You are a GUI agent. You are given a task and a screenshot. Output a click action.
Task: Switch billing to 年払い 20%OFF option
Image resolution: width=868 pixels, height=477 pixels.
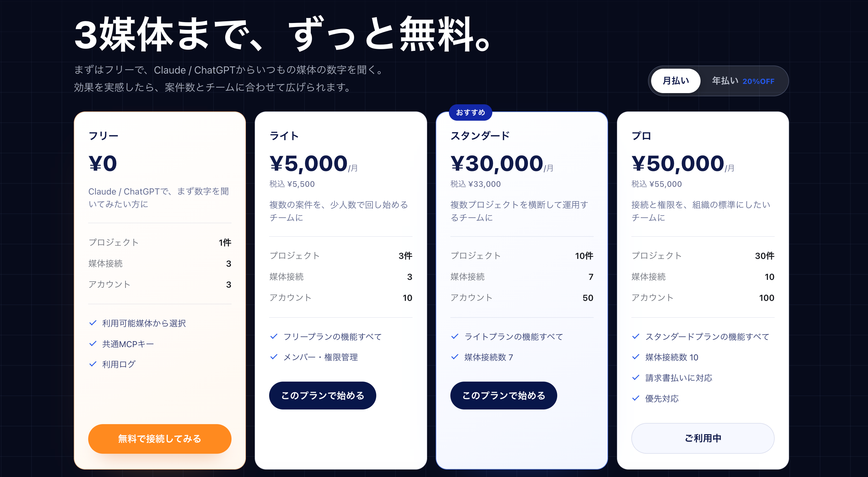[743, 81]
